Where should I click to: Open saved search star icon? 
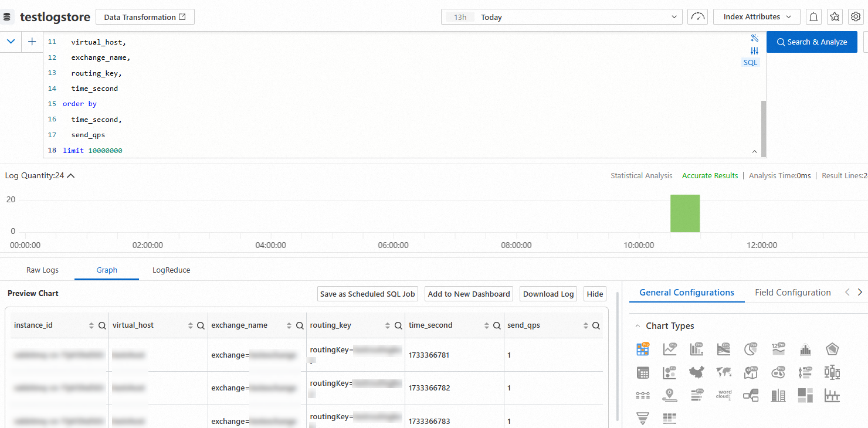click(x=835, y=17)
